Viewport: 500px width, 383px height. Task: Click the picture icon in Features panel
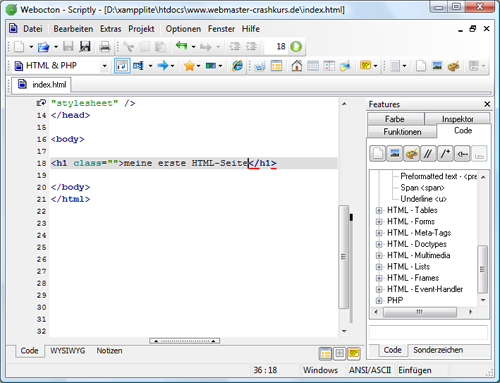click(395, 154)
